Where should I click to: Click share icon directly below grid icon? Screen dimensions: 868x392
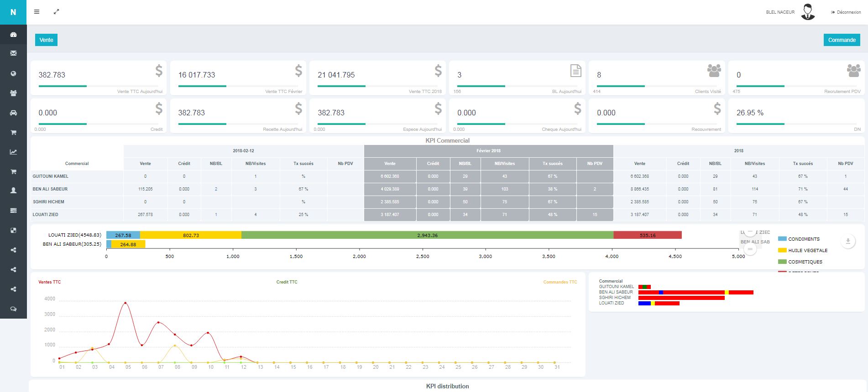[13, 250]
